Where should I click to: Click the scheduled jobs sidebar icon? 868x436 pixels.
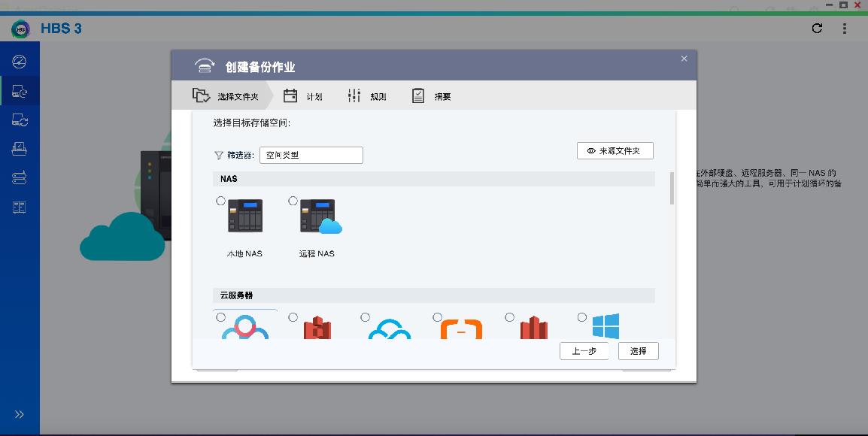tap(19, 149)
